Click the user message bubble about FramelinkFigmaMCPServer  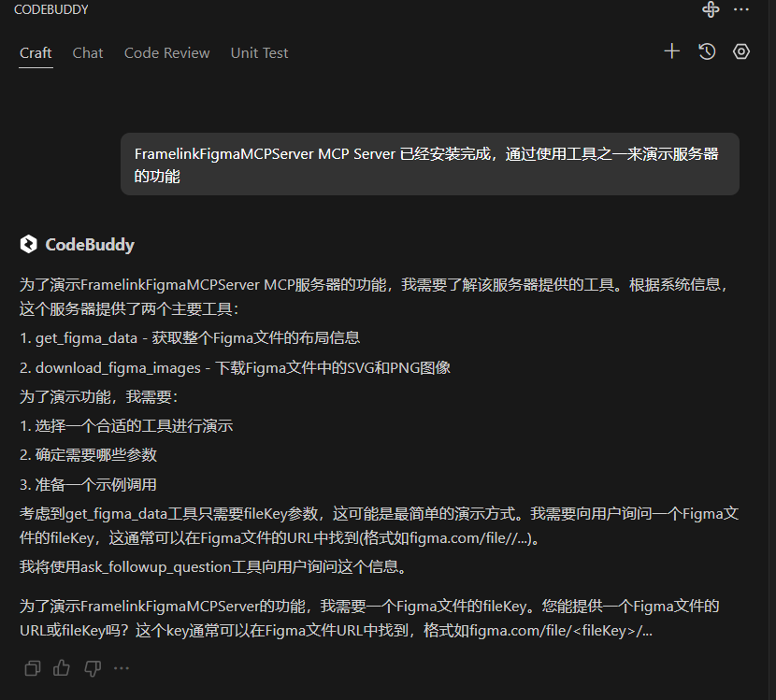point(429,164)
